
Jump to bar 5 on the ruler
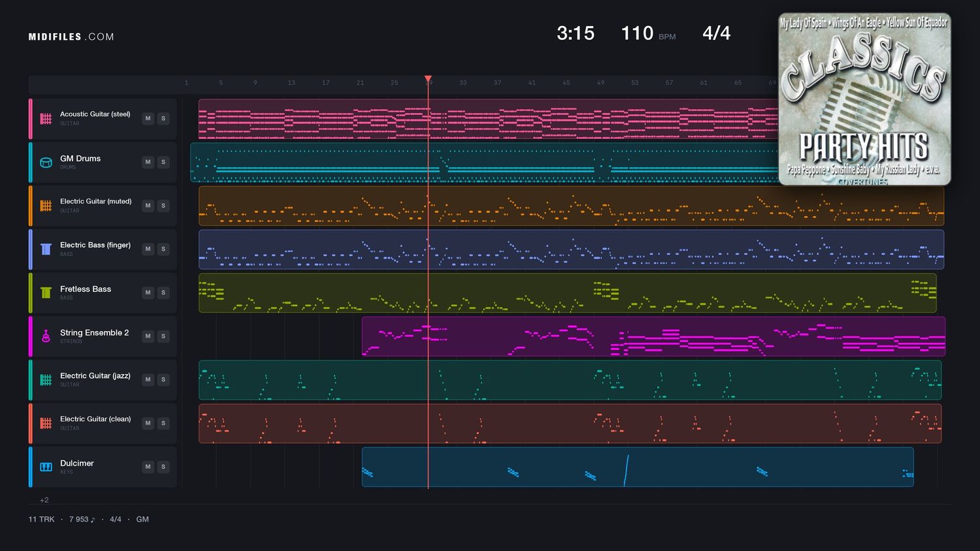tap(221, 83)
